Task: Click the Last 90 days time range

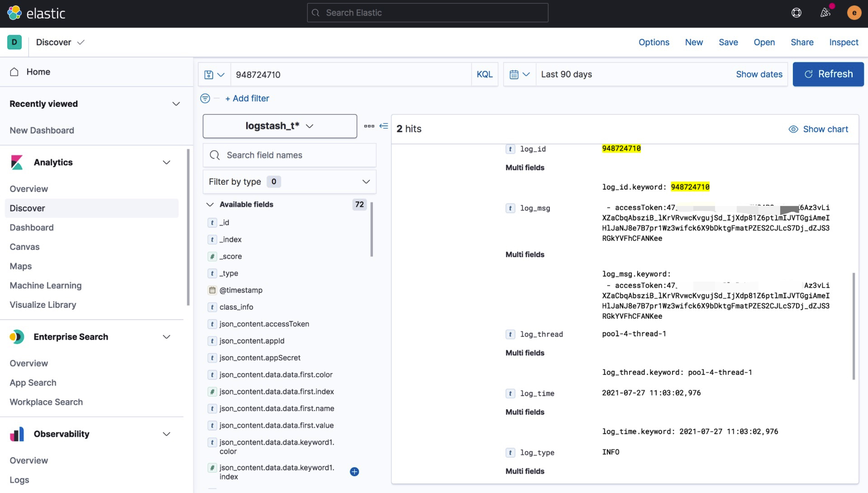Action: coord(567,74)
